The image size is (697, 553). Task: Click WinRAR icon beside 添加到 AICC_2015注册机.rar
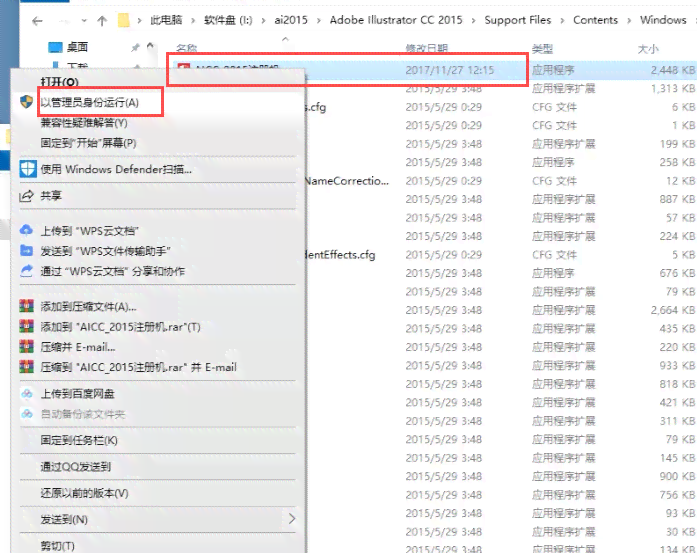click(27, 327)
